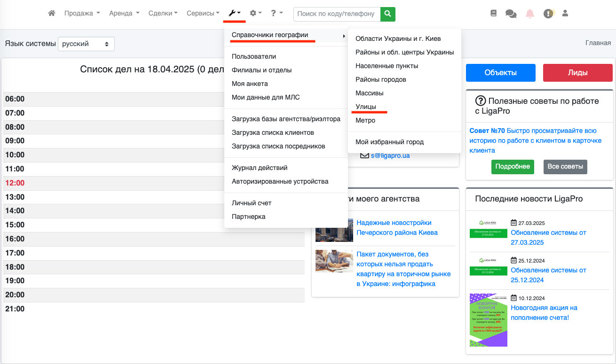616x364 pixels.
Task: Select Улицы from geography submenu
Action: pyautogui.click(x=366, y=107)
